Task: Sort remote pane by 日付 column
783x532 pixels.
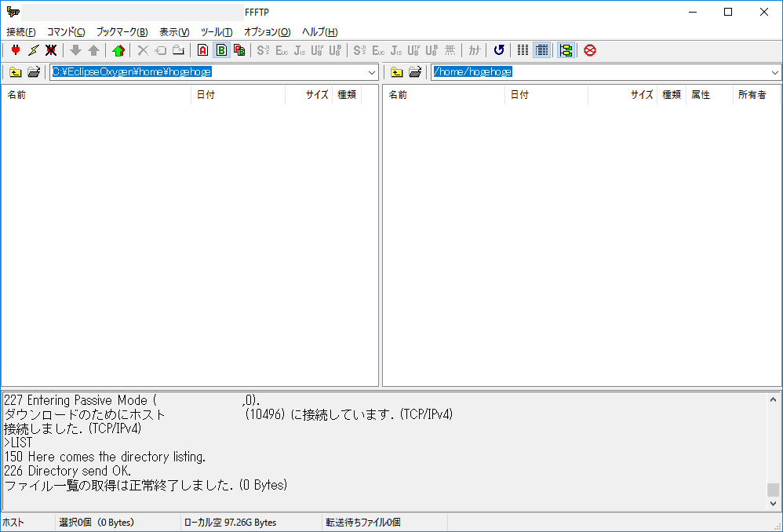Action: click(x=547, y=95)
